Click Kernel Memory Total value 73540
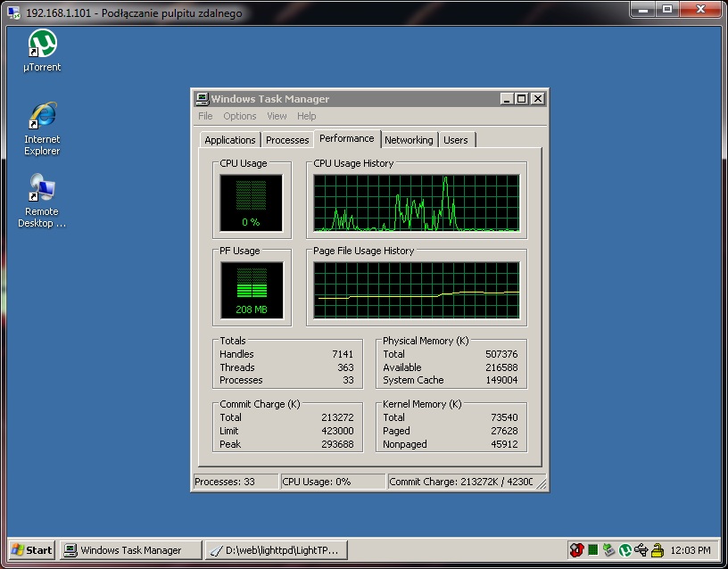 [x=504, y=417]
